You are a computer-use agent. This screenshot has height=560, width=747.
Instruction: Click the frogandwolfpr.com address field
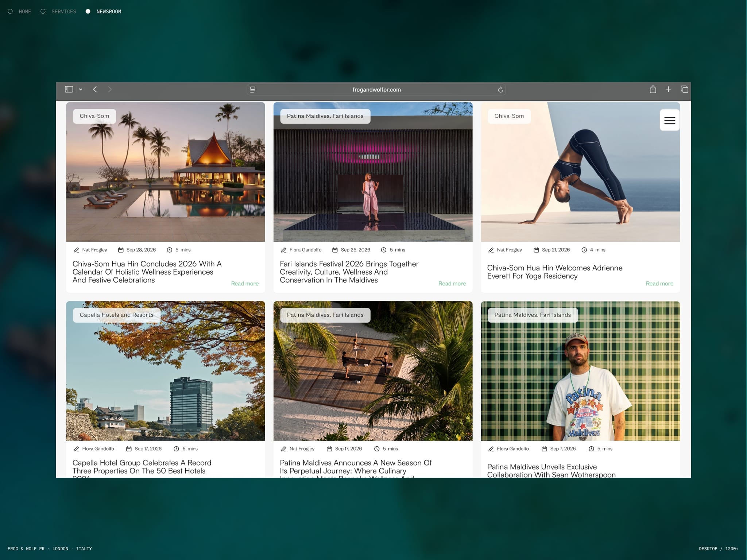376,89
